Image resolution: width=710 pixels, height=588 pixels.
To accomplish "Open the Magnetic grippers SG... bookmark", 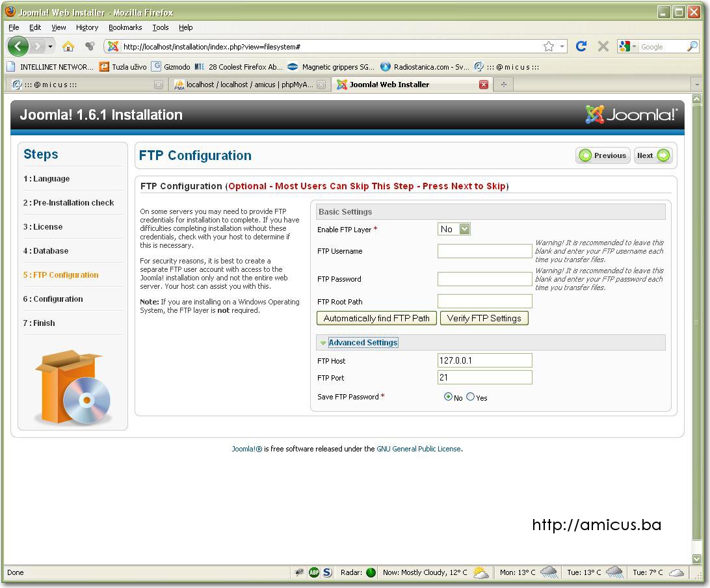I will tap(331, 66).
